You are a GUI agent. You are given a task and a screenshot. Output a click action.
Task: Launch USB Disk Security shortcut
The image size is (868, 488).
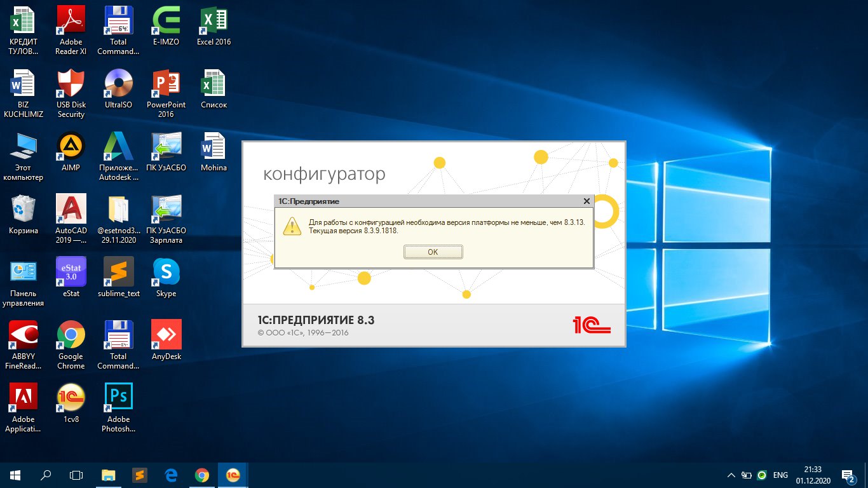point(71,93)
